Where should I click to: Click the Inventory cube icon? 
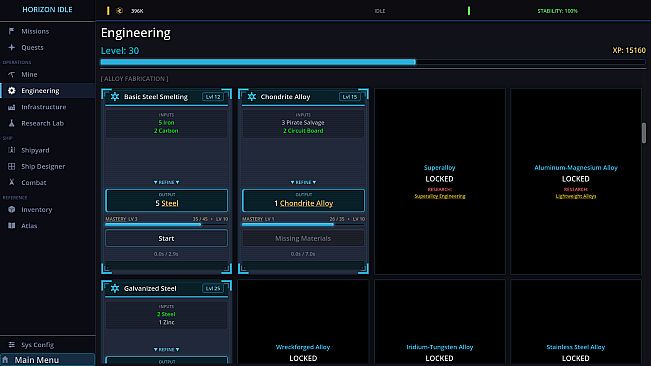click(12, 210)
